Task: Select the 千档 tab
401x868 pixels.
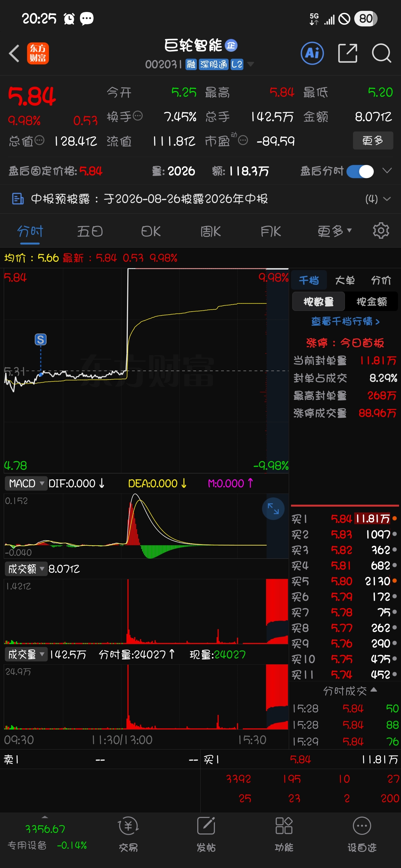Action: [x=309, y=280]
